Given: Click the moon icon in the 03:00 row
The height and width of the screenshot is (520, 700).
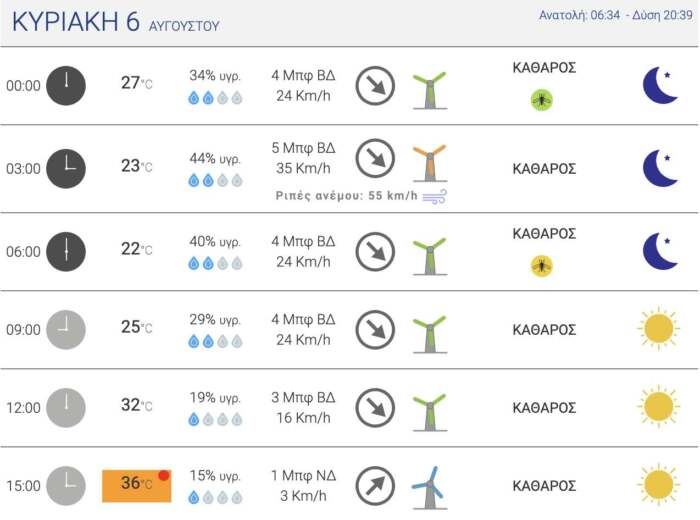Looking at the screenshot, I should coord(659,168).
